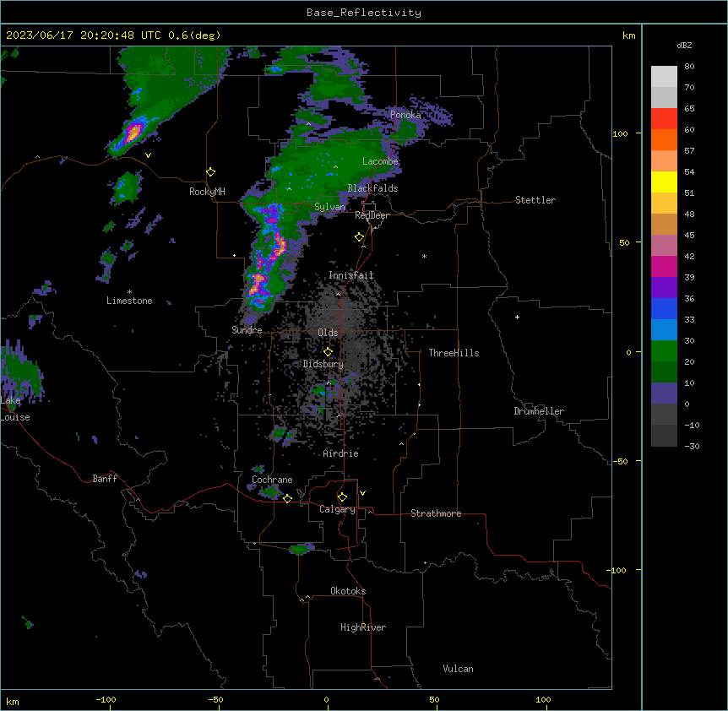The width and height of the screenshot is (728, 711).
Task: Click the Drumheller town label
Action: click(x=539, y=411)
